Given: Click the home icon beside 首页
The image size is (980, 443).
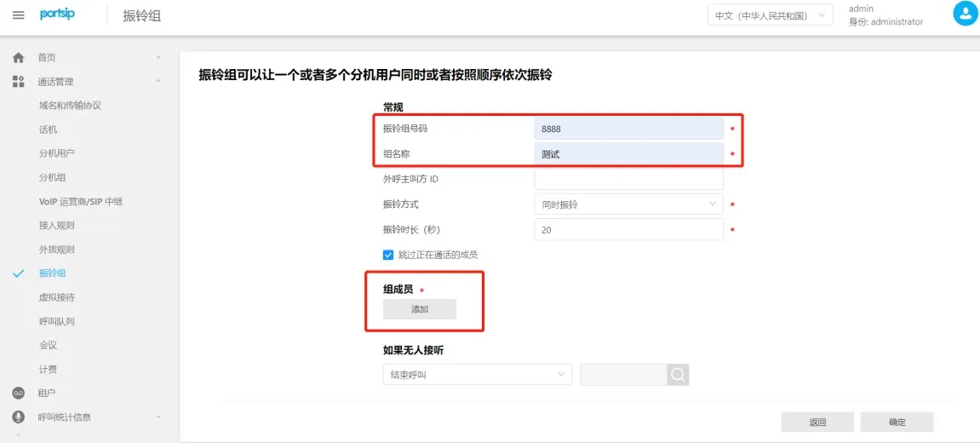Looking at the screenshot, I should 19,58.
